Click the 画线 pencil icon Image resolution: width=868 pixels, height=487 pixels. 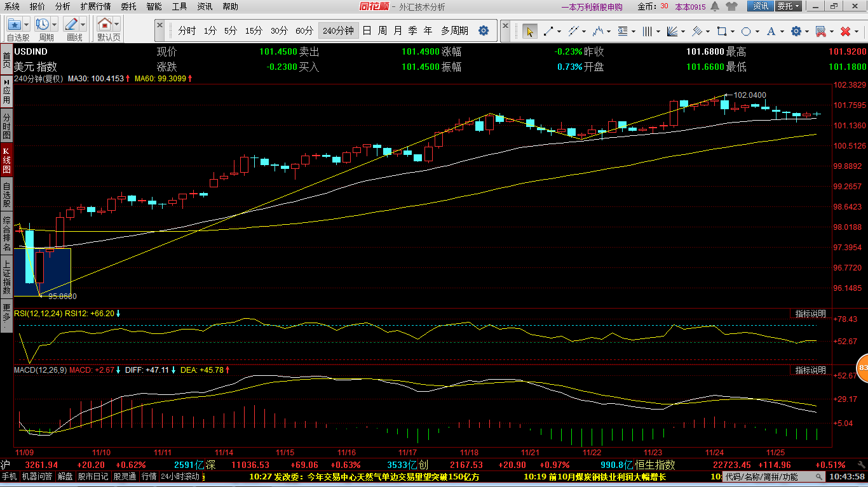(x=71, y=25)
